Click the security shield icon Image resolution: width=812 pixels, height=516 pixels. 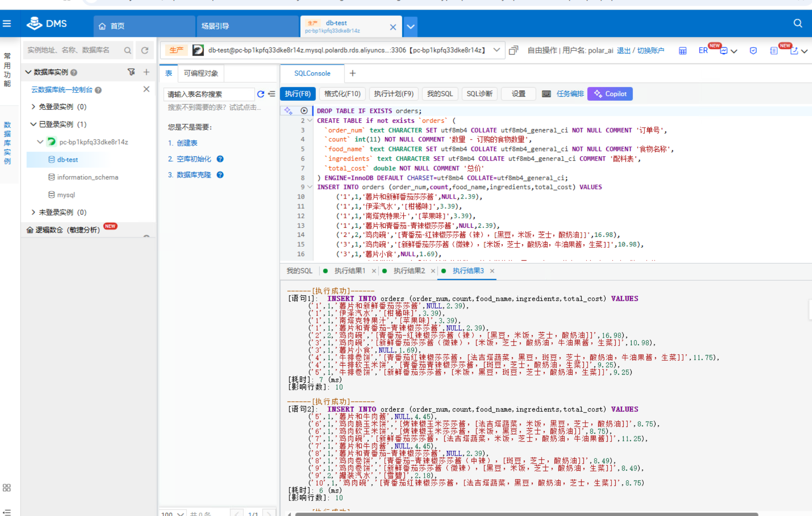coord(753,50)
